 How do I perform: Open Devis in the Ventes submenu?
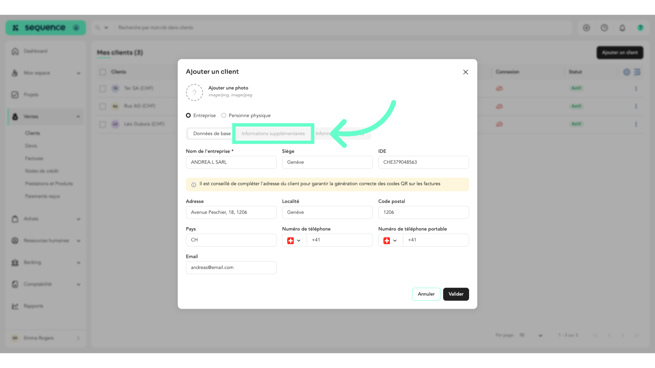31,146
